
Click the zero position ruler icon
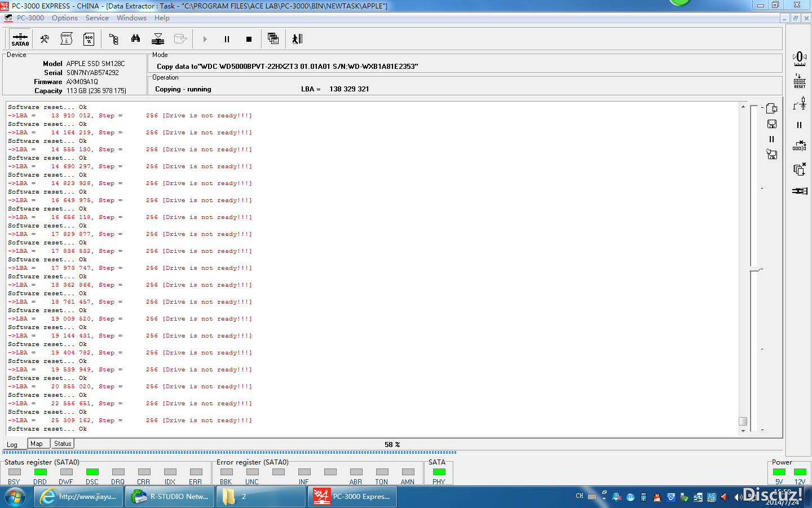800,59
